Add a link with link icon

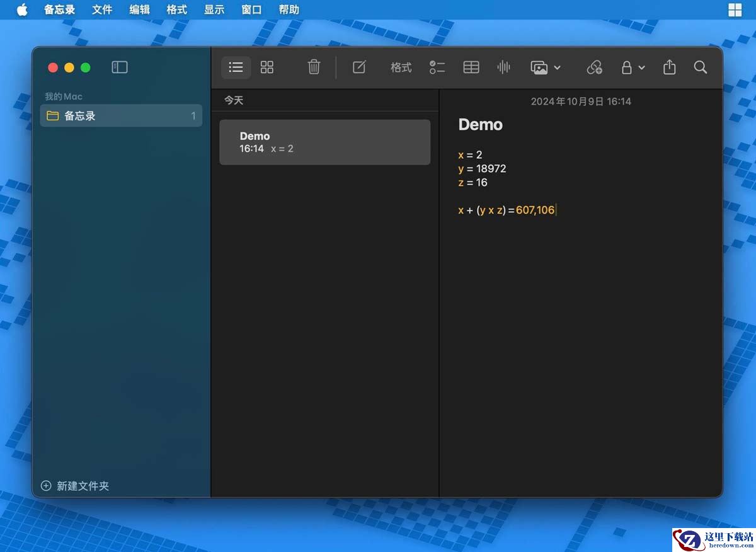click(x=594, y=67)
